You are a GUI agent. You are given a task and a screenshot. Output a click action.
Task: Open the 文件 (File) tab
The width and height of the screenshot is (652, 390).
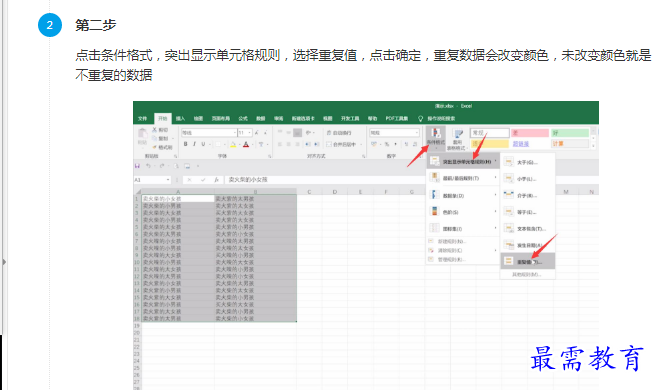click(x=143, y=118)
